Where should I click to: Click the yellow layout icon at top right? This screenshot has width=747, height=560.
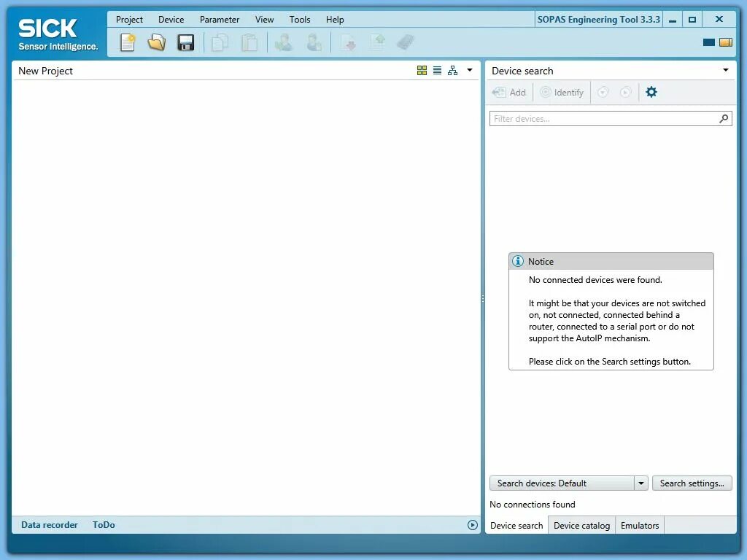tap(726, 42)
